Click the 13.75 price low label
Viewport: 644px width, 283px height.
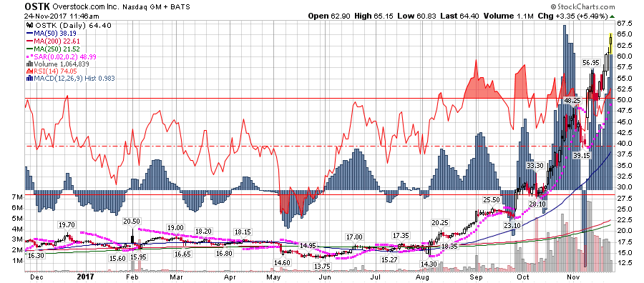click(x=323, y=266)
